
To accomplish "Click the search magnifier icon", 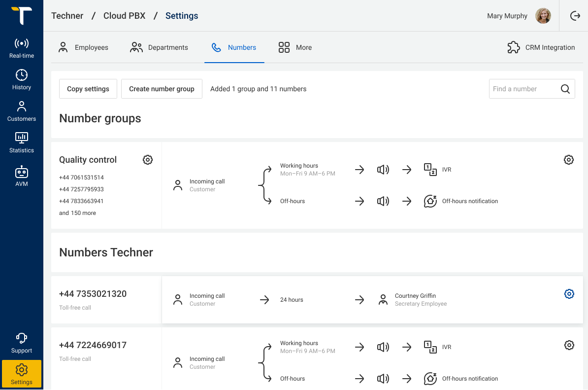I will (565, 89).
